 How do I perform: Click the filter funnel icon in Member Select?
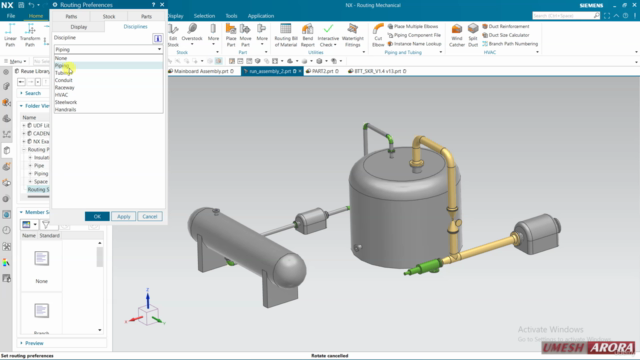(46, 224)
